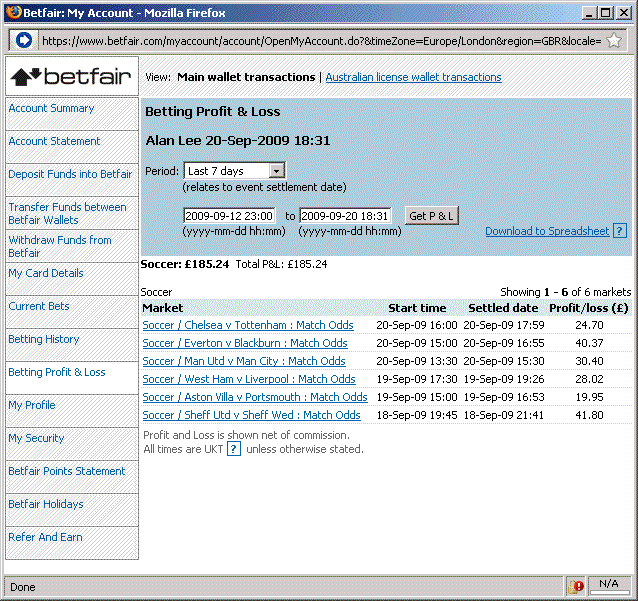View Current Bets in sidebar
Screen dimensions: 638x601
pyautogui.click(x=39, y=306)
